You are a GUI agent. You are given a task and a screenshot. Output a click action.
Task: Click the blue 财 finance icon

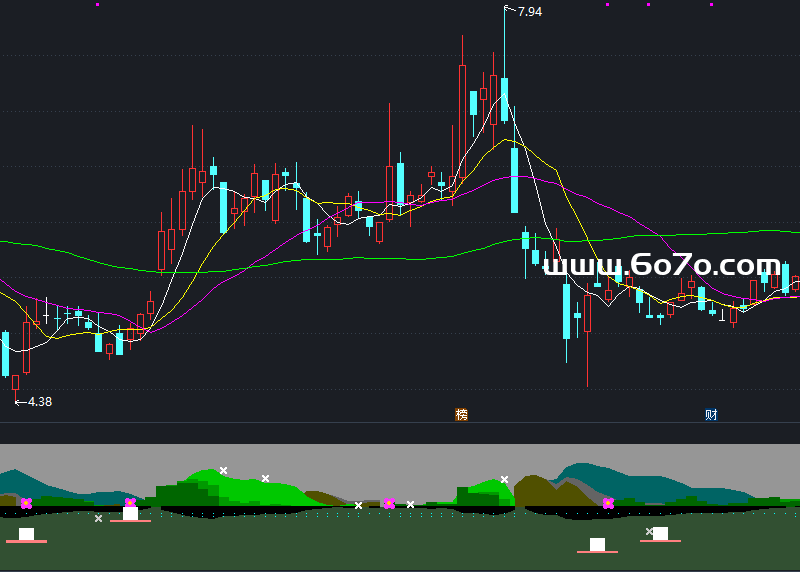711,415
